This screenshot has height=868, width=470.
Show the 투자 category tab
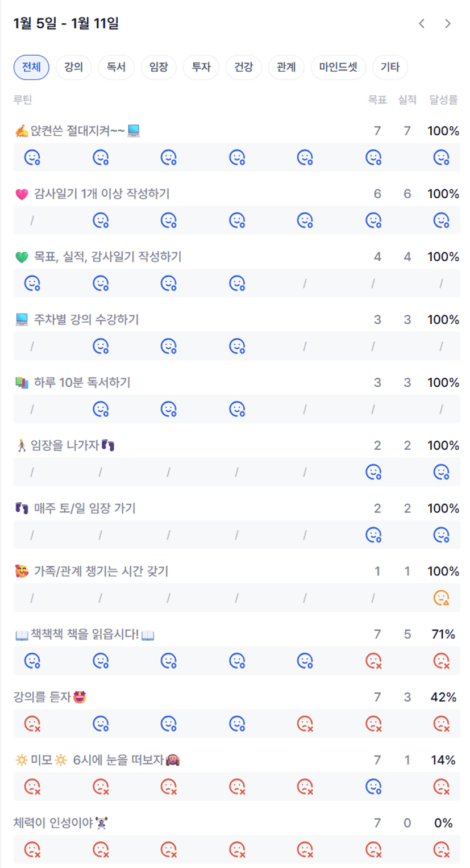click(201, 67)
